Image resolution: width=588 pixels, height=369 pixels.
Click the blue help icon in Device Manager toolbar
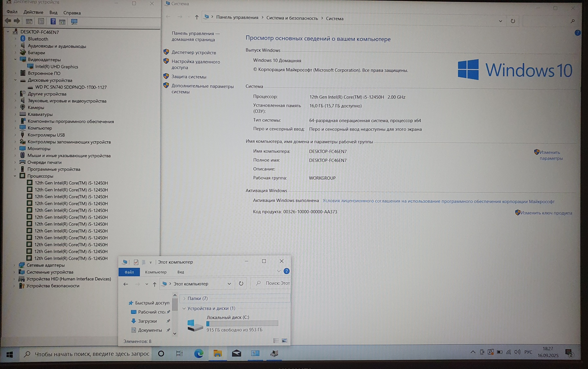click(53, 21)
